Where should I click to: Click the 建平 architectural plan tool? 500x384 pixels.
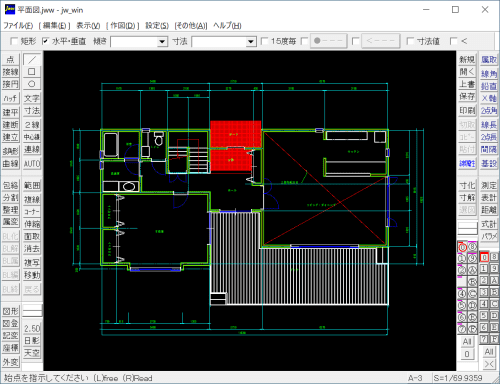click(11, 112)
